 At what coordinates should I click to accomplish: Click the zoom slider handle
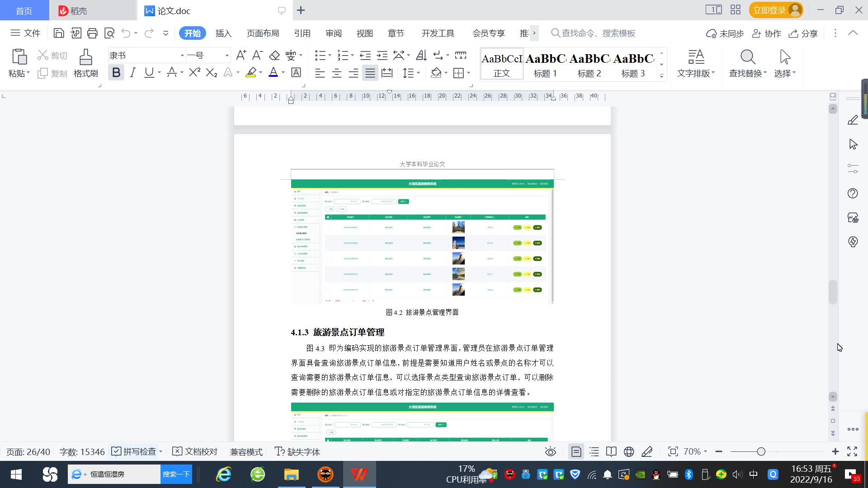point(761,452)
